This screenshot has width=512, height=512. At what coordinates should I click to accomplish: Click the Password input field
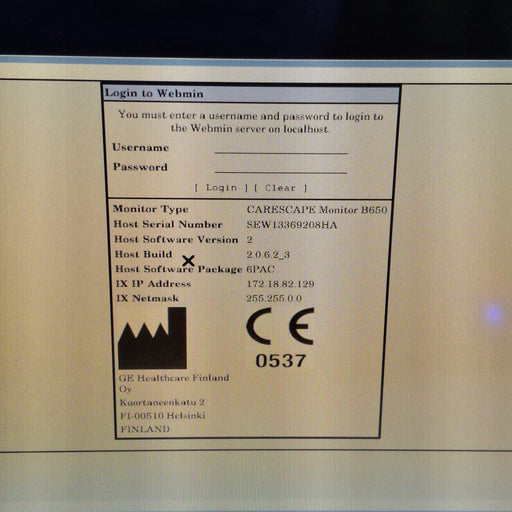tap(281, 167)
